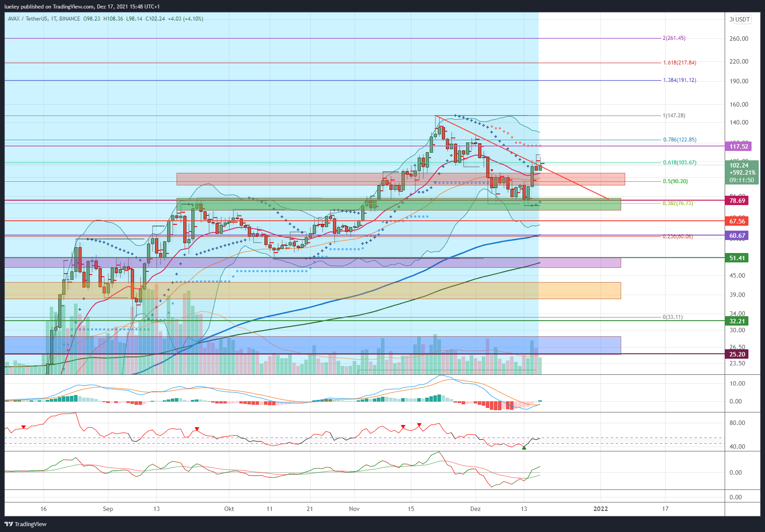Select the red descending trendline from the peak
Image resolution: width=765 pixels, height=532 pixels.
(x=522, y=158)
